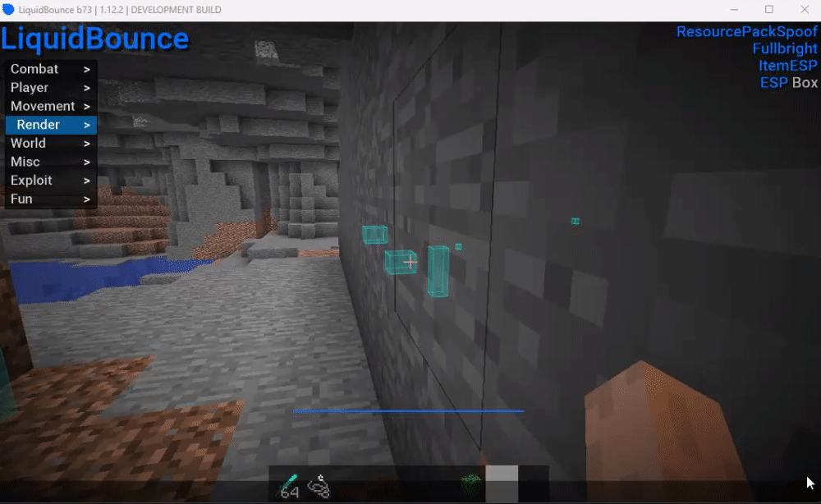
Task: Click the blue horizontal progress bar
Action: tap(408, 411)
